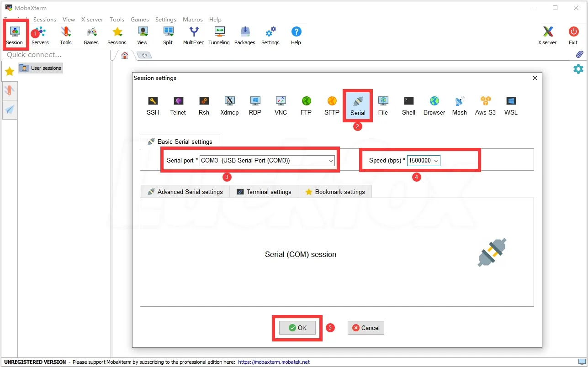Open the Tunneling toolbar icon
Image resolution: width=588 pixels, height=367 pixels.
219,36
